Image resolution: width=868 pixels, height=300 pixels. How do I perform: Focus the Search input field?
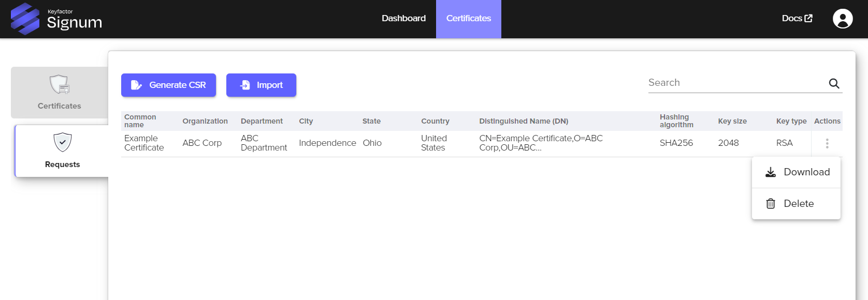[x=735, y=83]
